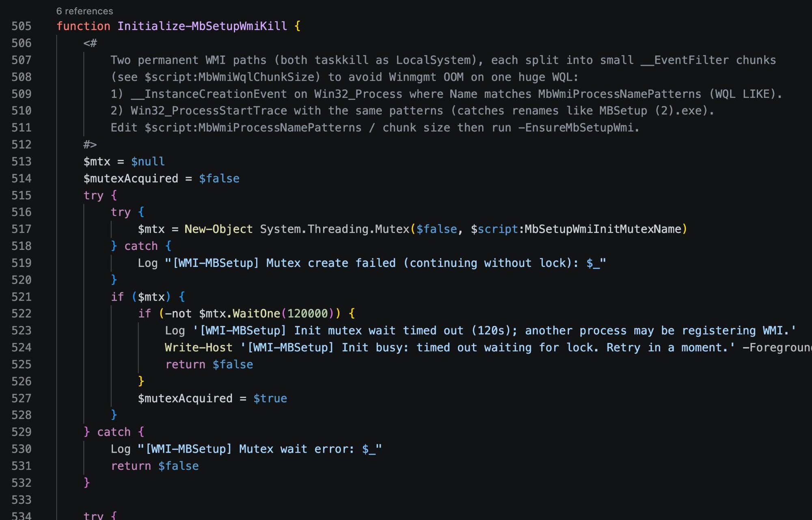Click the New-Object cmdlet on line 517
Screen dimensions: 812x520
tap(218, 229)
